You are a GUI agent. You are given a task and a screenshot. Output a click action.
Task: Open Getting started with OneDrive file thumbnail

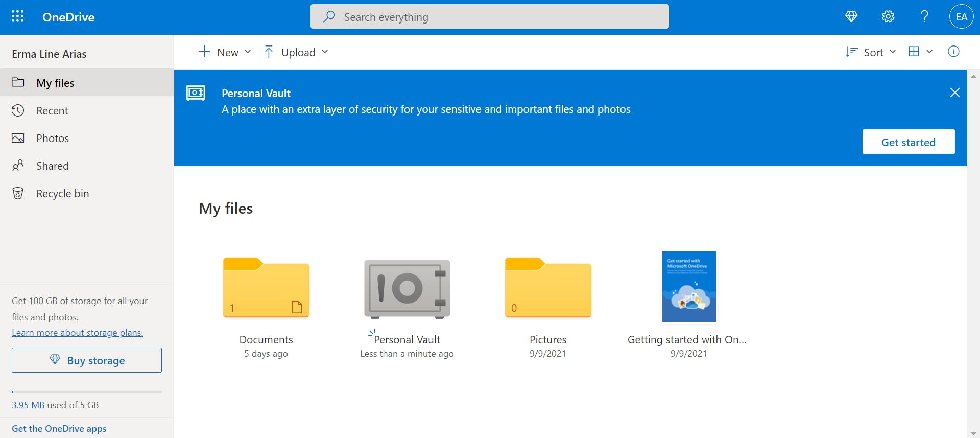click(x=689, y=287)
